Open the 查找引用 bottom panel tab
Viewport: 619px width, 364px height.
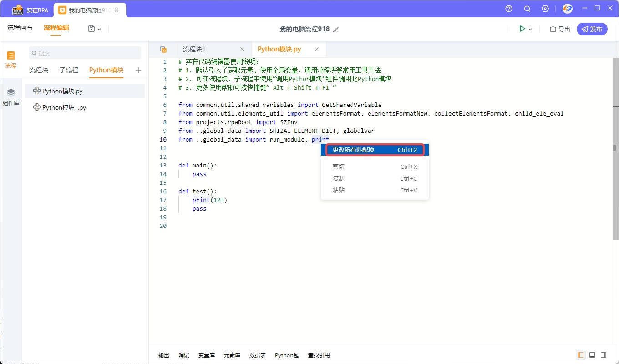click(x=319, y=355)
